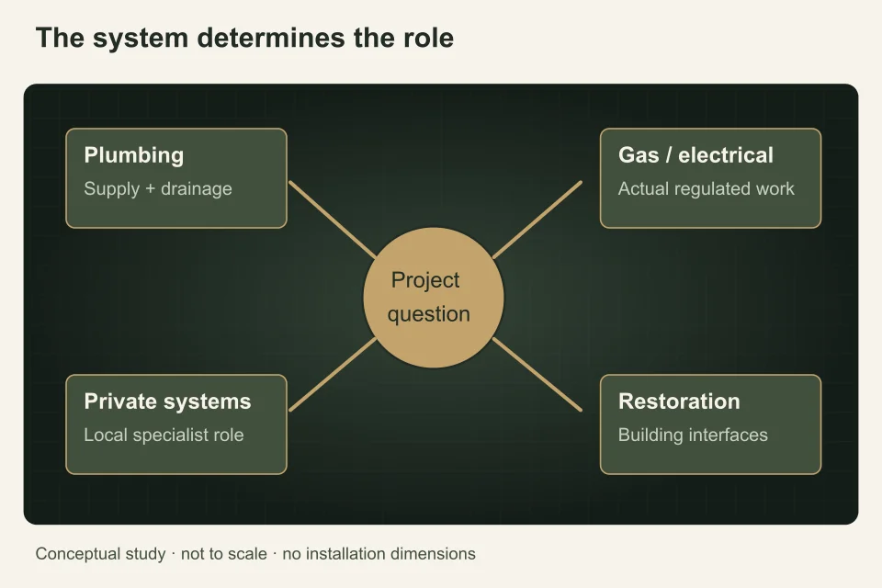Click the "Actual regulated work" subtitle
The image size is (882, 588).
707,188
